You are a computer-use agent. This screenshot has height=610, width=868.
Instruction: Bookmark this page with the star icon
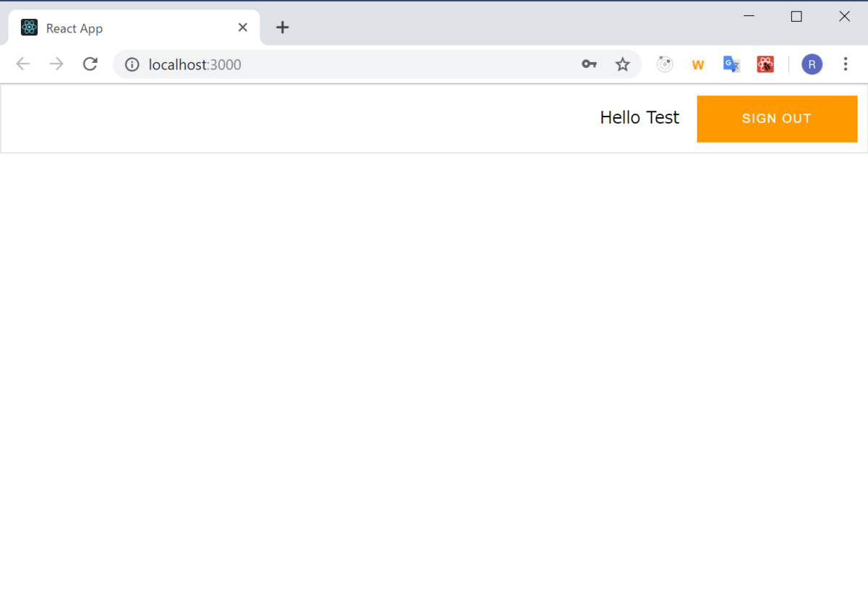622,64
